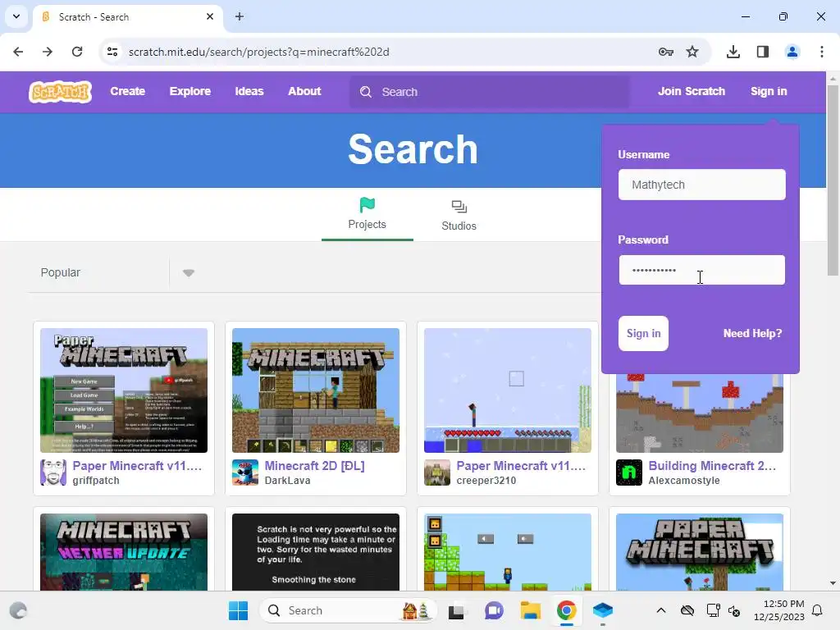Click the page vertical scrollbar
The height and width of the screenshot is (630, 840).
tap(833, 180)
